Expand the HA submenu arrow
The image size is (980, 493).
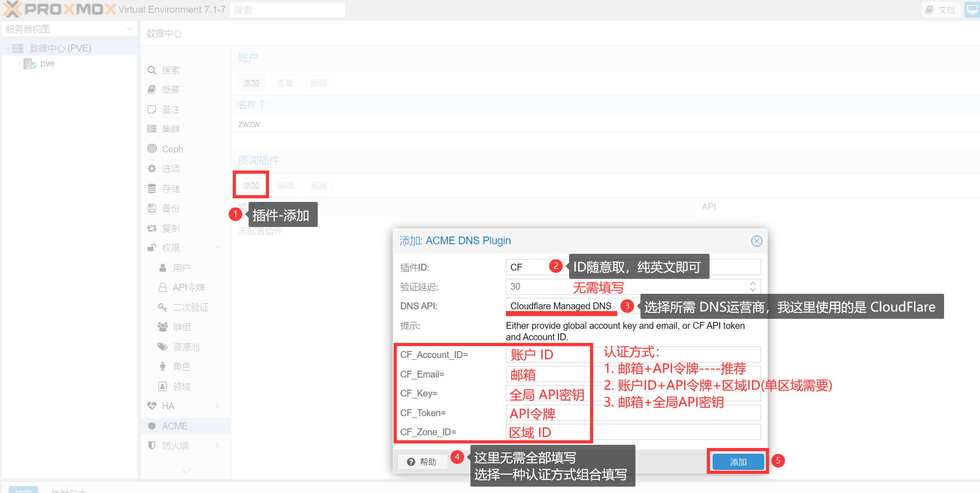pyautogui.click(x=218, y=406)
